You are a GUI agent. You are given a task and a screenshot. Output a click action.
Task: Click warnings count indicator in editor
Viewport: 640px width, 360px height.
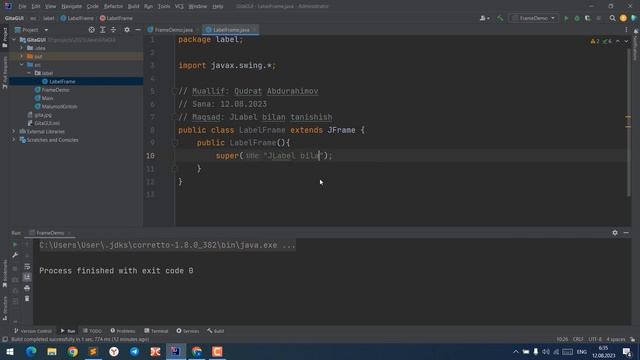(595, 41)
